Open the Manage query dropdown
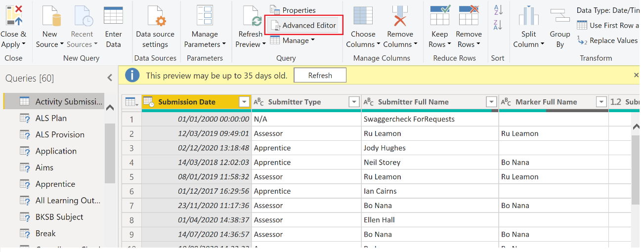 (292, 41)
